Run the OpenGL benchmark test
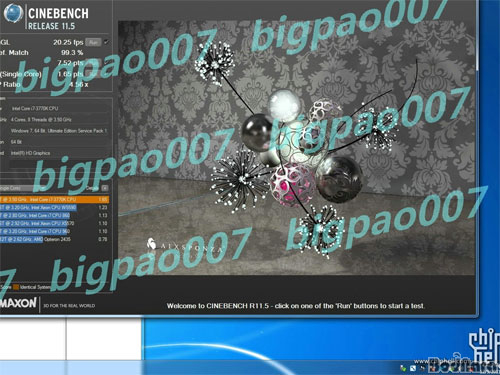Screen dimensions: 500x375 pos(94,42)
